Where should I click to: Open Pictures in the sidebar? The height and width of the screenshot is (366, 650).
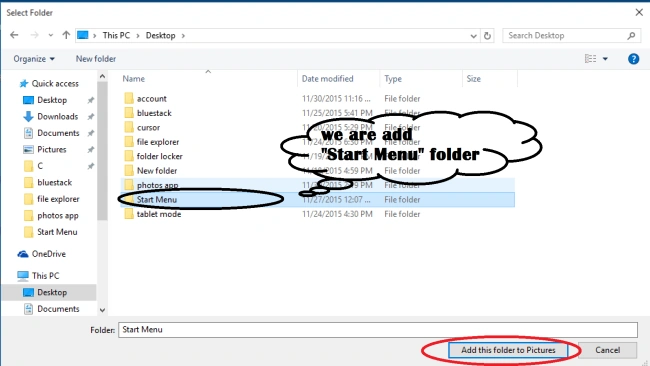[51, 150]
